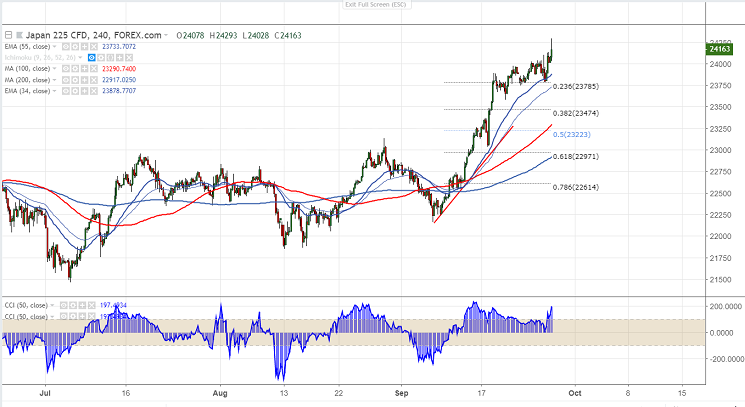Open the MA (100, close) dropdown arrow
This screenshot has height=407, width=745.
[x=55, y=68]
